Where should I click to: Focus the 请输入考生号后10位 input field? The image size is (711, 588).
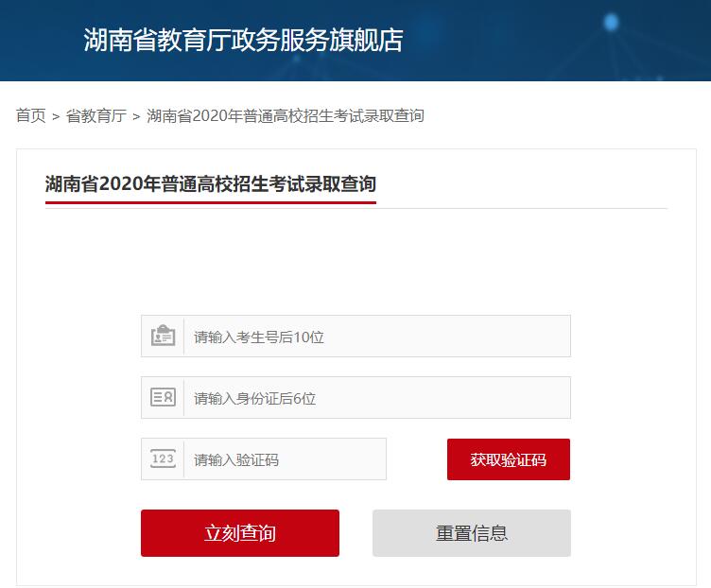377,336
